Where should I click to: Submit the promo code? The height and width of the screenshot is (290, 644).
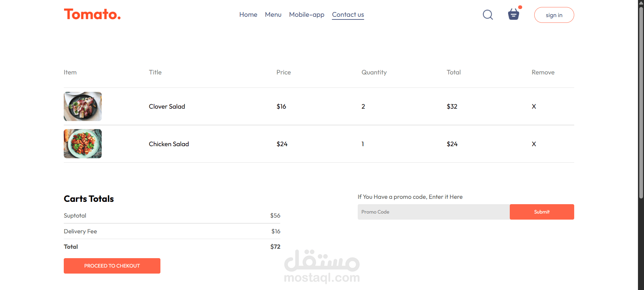(x=542, y=212)
